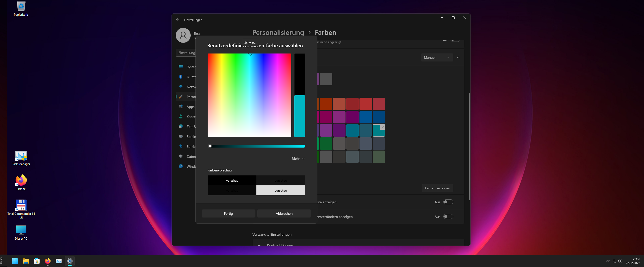Expand the Mehr section in the color dialog

[298, 159]
